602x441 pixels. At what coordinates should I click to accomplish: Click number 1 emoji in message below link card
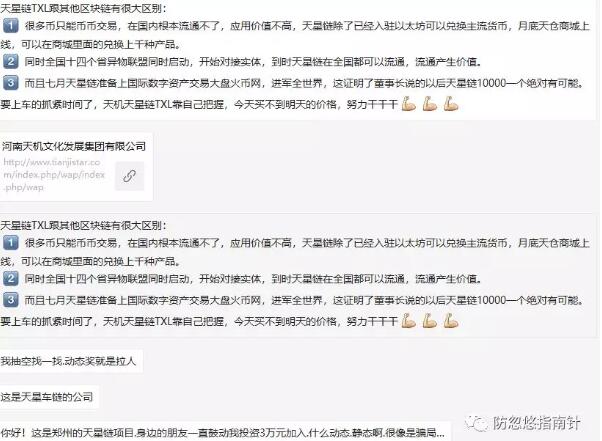coord(10,243)
